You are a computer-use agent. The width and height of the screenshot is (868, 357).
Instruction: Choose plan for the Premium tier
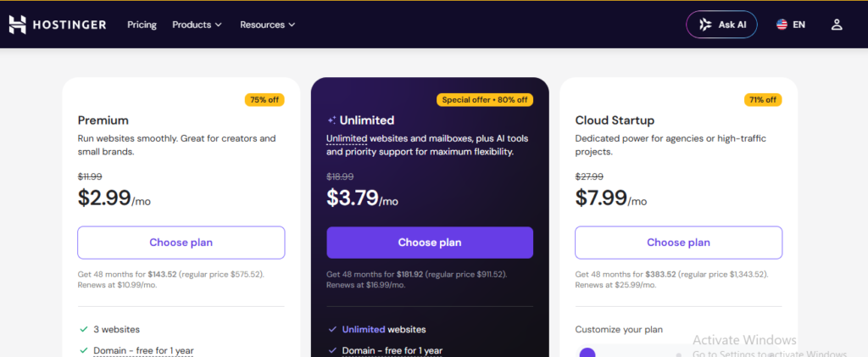181,243
